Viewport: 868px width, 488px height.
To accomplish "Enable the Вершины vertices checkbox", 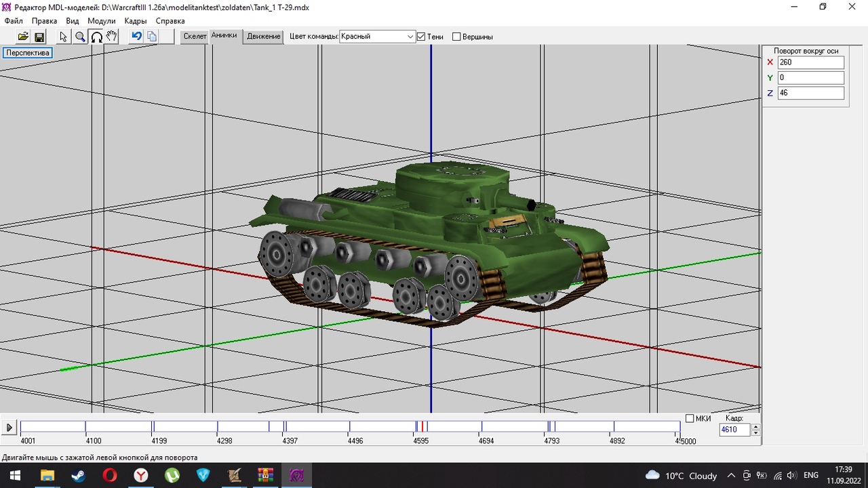I will coord(456,37).
